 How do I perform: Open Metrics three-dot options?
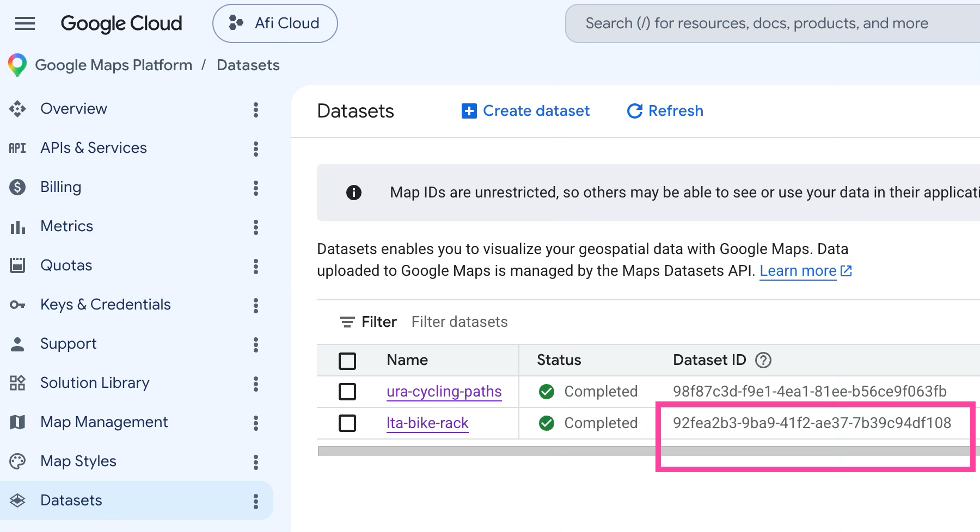pyautogui.click(x=256, y=227)
